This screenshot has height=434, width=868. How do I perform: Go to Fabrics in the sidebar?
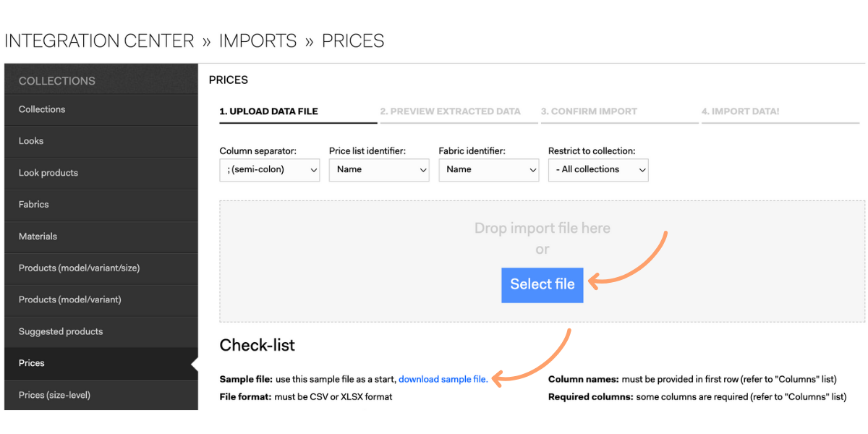pos(101,205)
